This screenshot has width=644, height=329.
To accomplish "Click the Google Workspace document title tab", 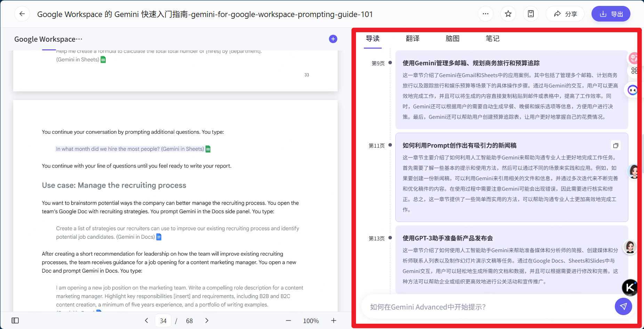I will [x=48, y=39].
